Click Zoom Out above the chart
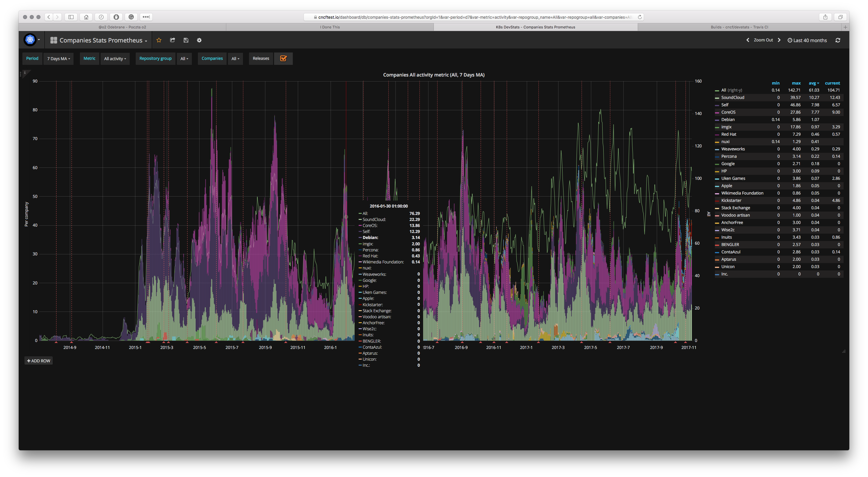This screenshot has height=477, width=868. [763, 40]
